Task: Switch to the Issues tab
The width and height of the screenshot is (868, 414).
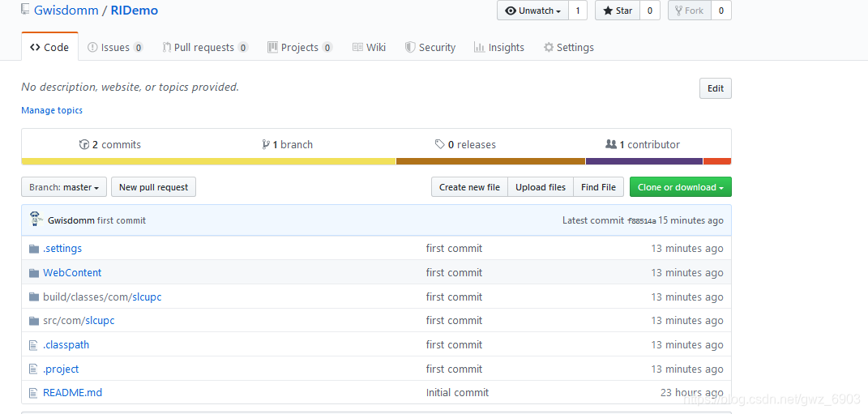Action: click(x=115, y=48)
